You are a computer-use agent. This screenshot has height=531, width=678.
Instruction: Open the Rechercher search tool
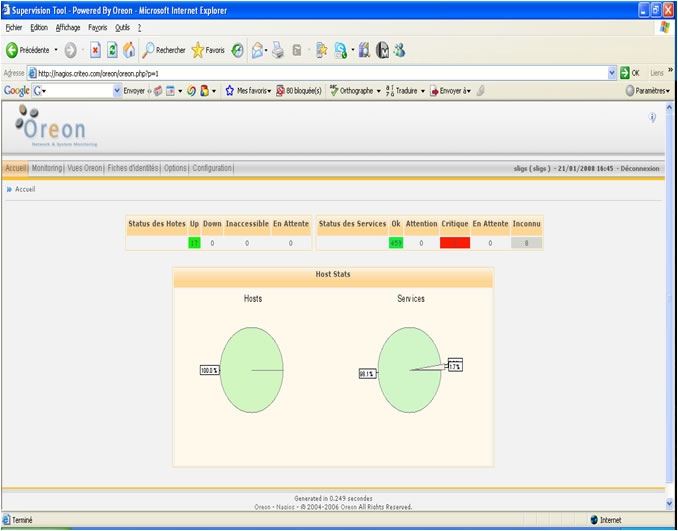164,49
